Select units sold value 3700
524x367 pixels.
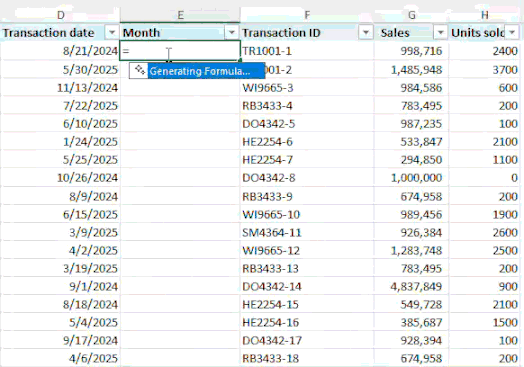coord(485,70)
